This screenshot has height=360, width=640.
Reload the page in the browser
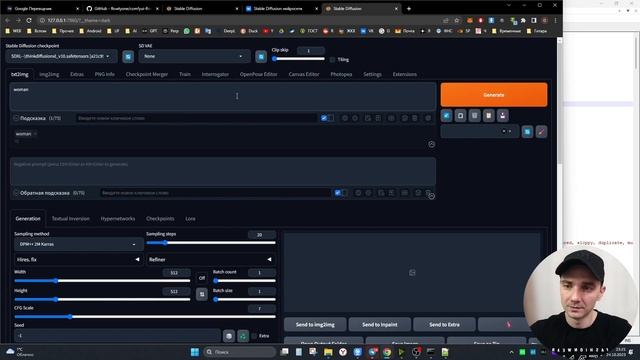[x=29, y=20]
